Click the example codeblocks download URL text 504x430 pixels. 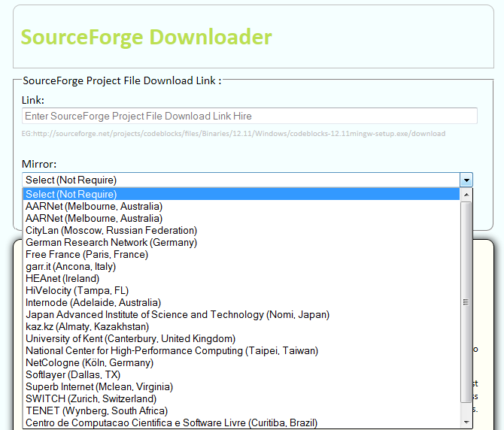tap(233, 134)
